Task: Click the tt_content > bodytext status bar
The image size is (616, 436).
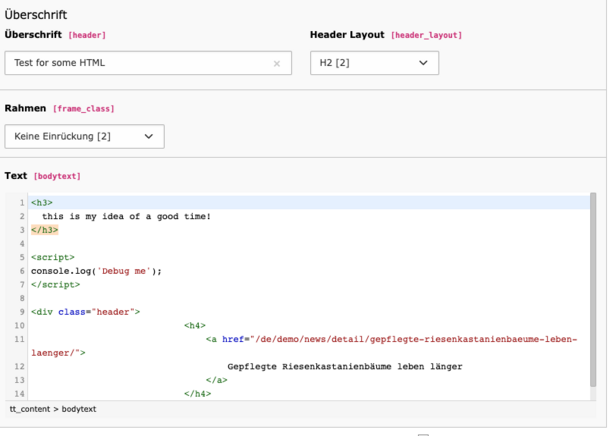Action: pyautogui.click(x=53, y=409)
